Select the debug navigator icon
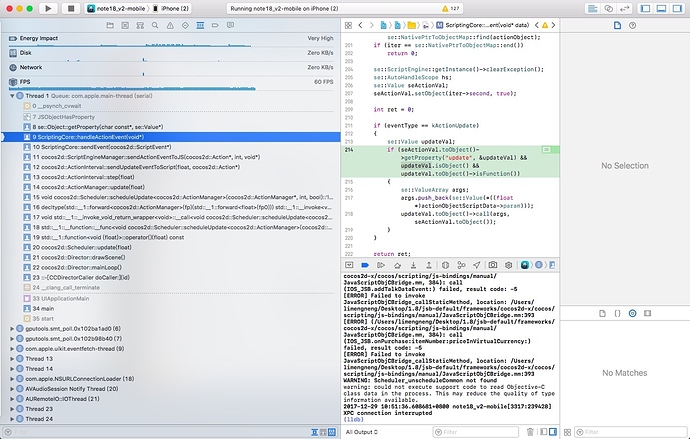 coord(200,26)
